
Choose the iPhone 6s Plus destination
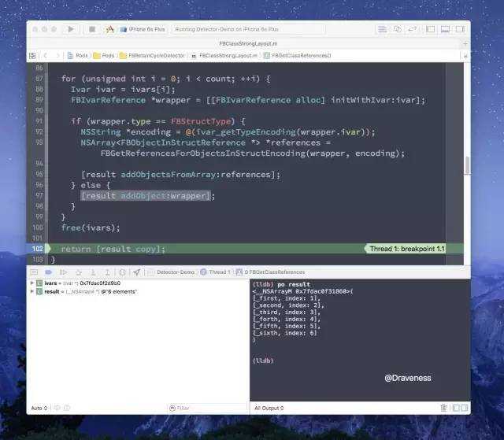(x=143, y=29)
